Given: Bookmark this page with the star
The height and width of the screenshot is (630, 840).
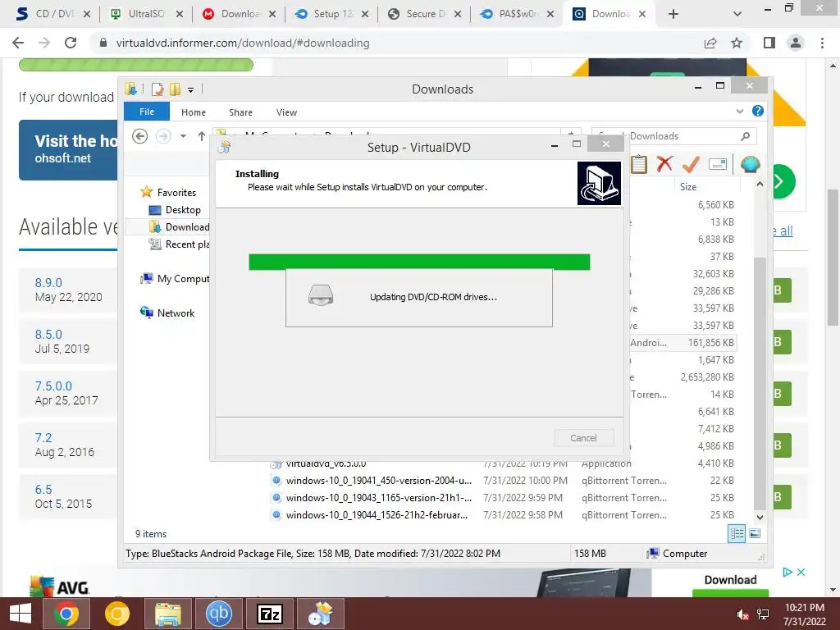Looking at the screenshot, I should coord(737,43).
